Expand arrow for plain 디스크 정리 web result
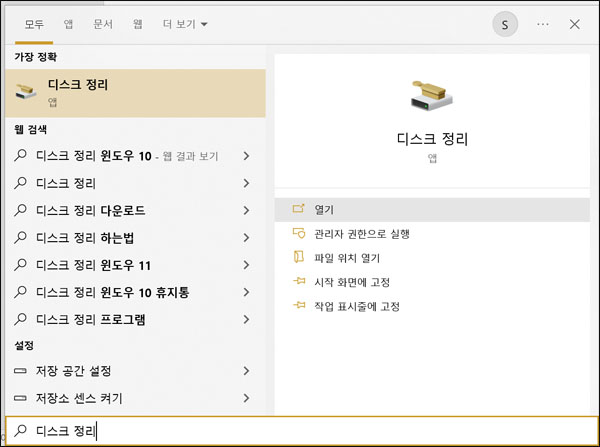 click(246, 183)
